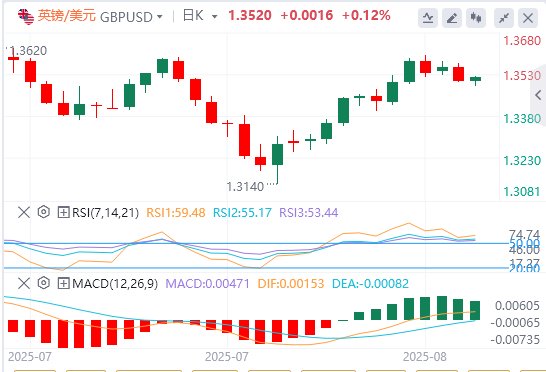Open MACD indicator settings gear
Image resolution: width=546 pixels, height=372 pixels.
(x=44, y=283)
